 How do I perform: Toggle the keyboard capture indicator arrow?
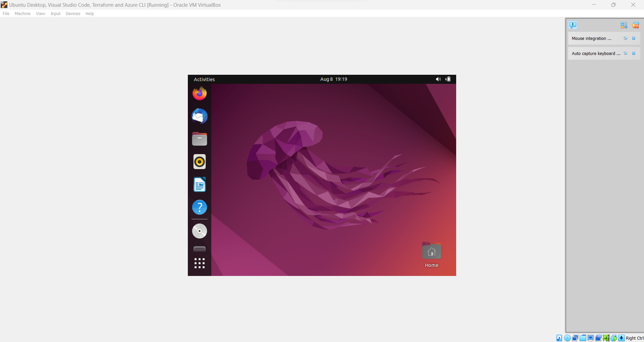coord(622,338)
